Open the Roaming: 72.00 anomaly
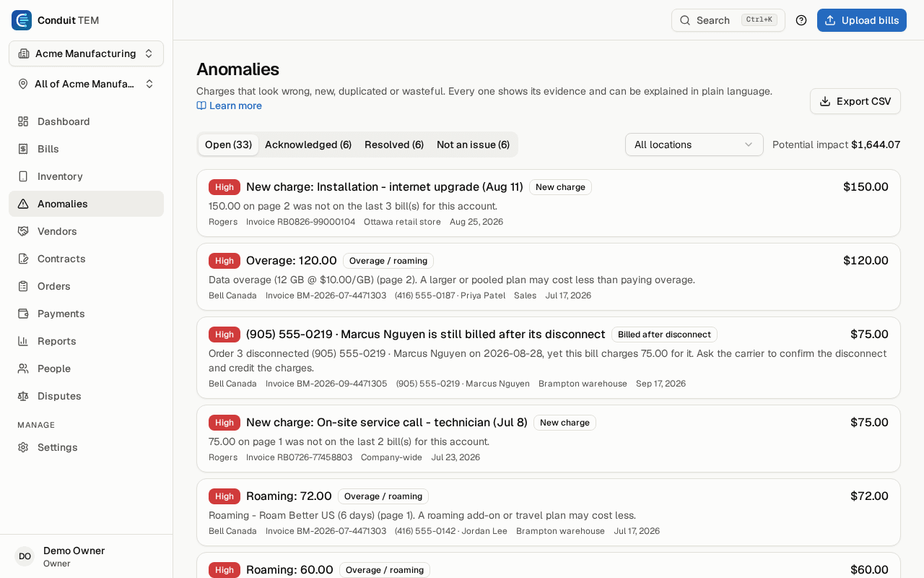The image size is (924, 578). (x=549, y=512)
